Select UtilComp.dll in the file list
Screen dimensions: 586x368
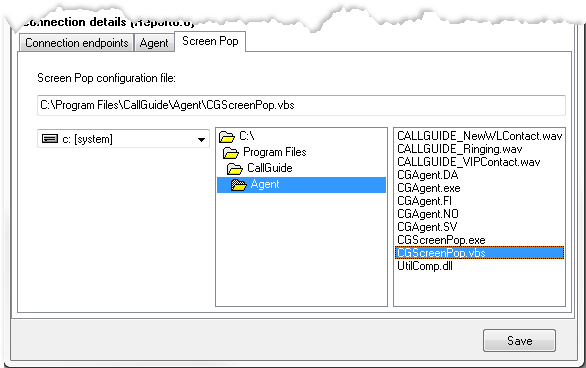point(425,266)
